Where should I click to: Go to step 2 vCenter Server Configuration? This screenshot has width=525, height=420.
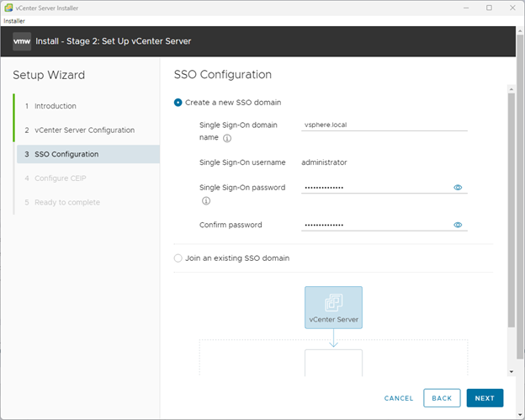(80, 130)
